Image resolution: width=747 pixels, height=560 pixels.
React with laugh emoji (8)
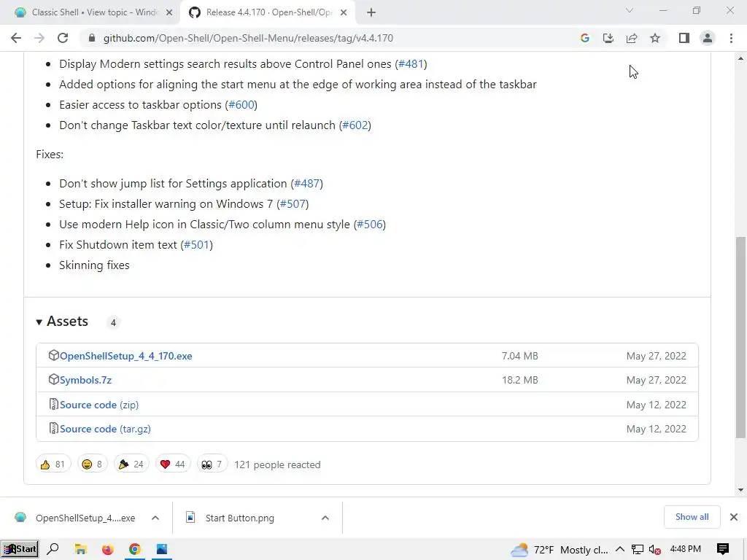click(93, 464)
